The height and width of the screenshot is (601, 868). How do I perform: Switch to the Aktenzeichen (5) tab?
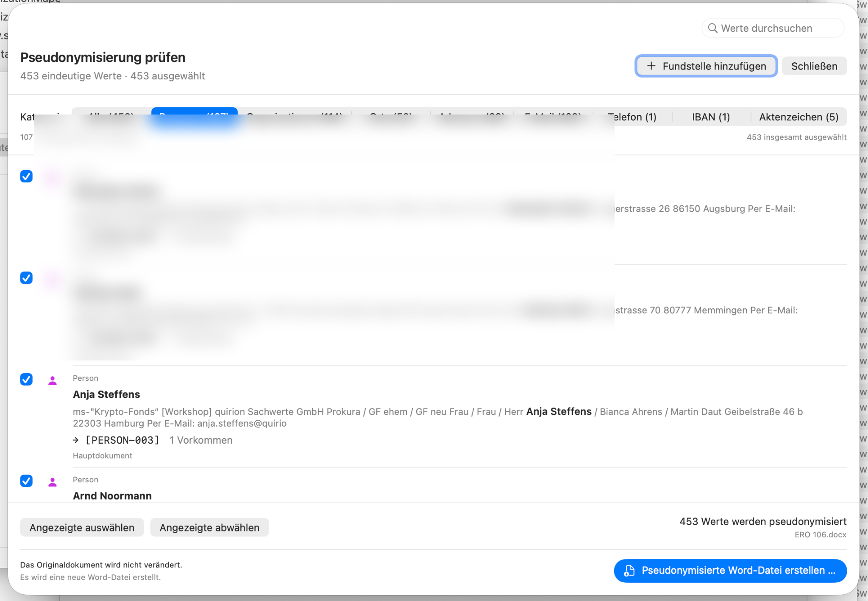point(799,117)
